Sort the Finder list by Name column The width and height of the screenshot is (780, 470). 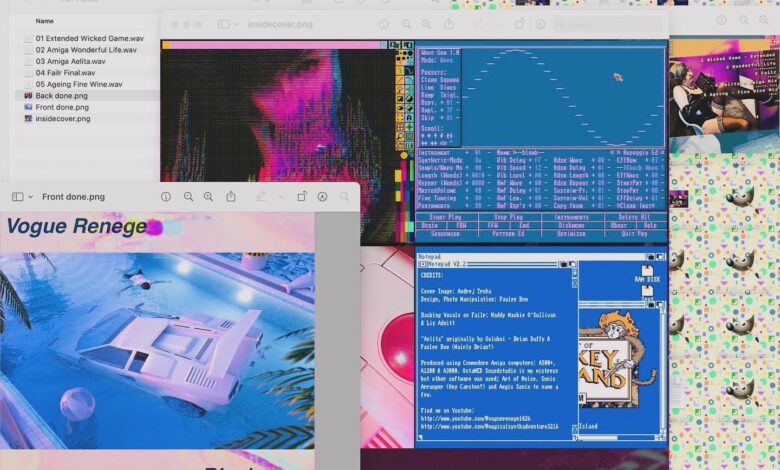click(x=45, y=21)
